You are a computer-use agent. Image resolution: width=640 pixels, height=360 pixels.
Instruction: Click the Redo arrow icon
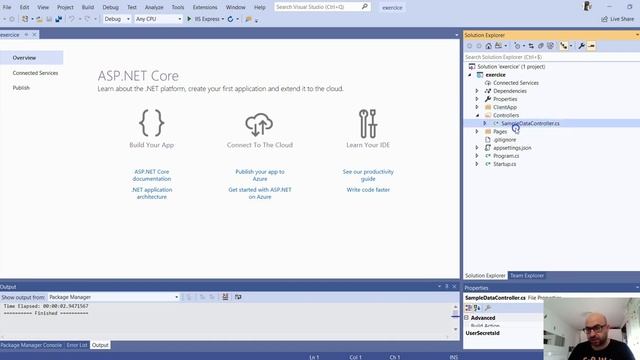(x=87, y=19)
